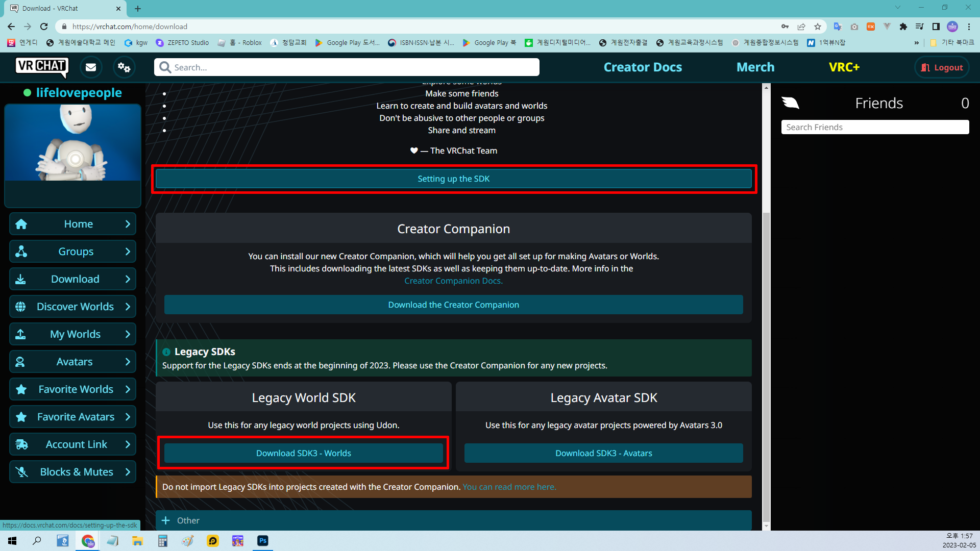Expand the Favorite Avatars chevron arrow
Screen dimensions: 980x551
[128, 417]
